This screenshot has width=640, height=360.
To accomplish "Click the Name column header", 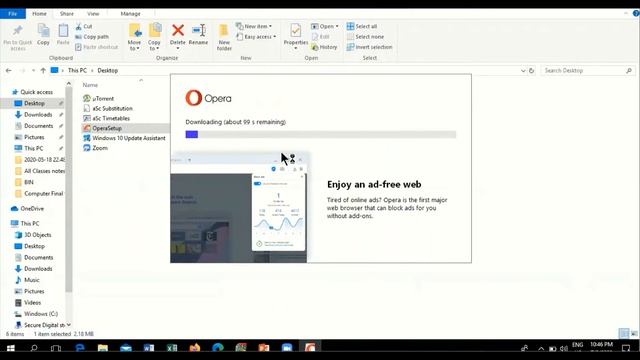I will click(90, 85).
